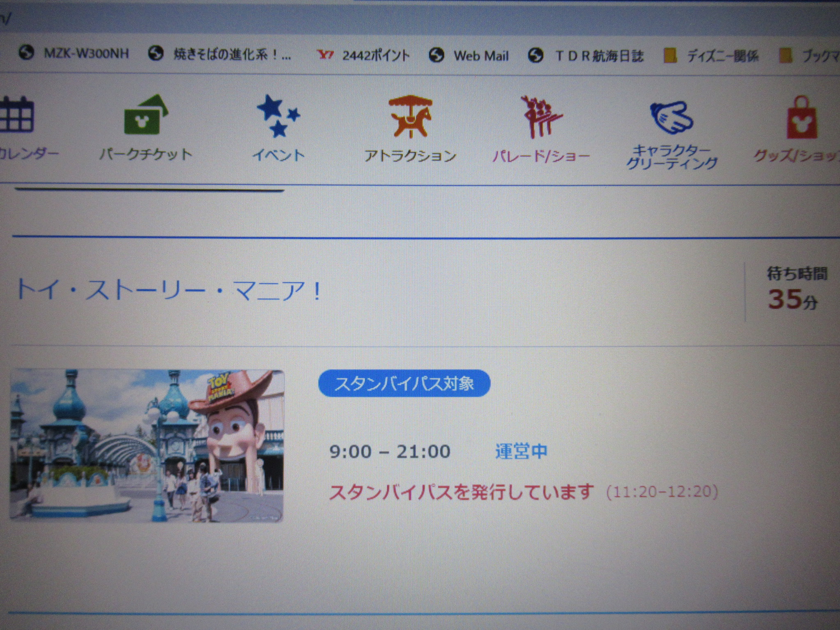Image resolution: width=840 pixels, height=630 pixels.
Task: Click the parade/show performers icon
Action: (541, 117)
